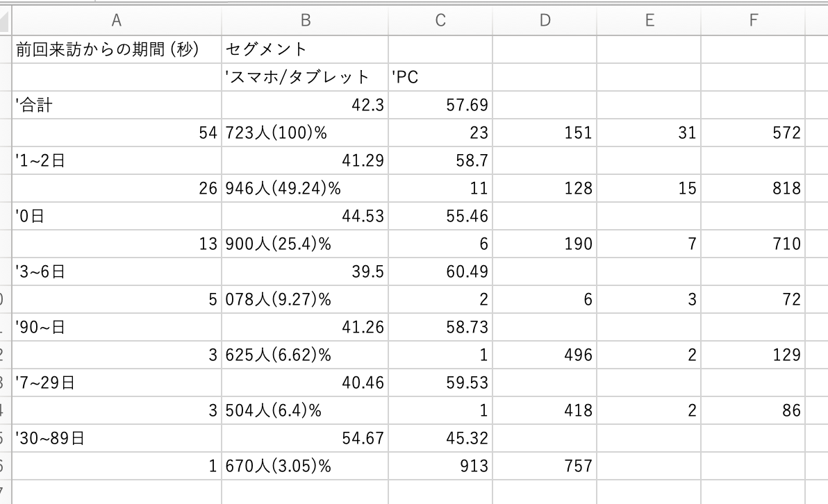The image size is (828, 504).
Task: Click the '合計 row label cell
Action: click(x=116, y=105)
